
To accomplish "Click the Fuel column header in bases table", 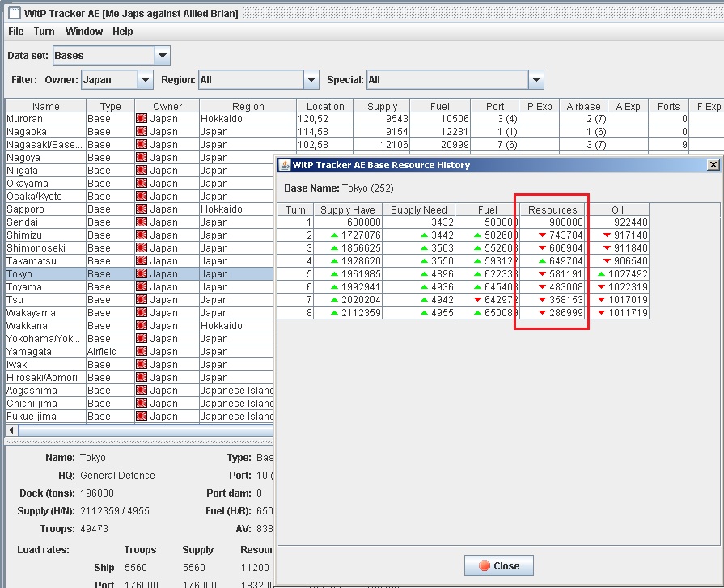I will [439, 106].
